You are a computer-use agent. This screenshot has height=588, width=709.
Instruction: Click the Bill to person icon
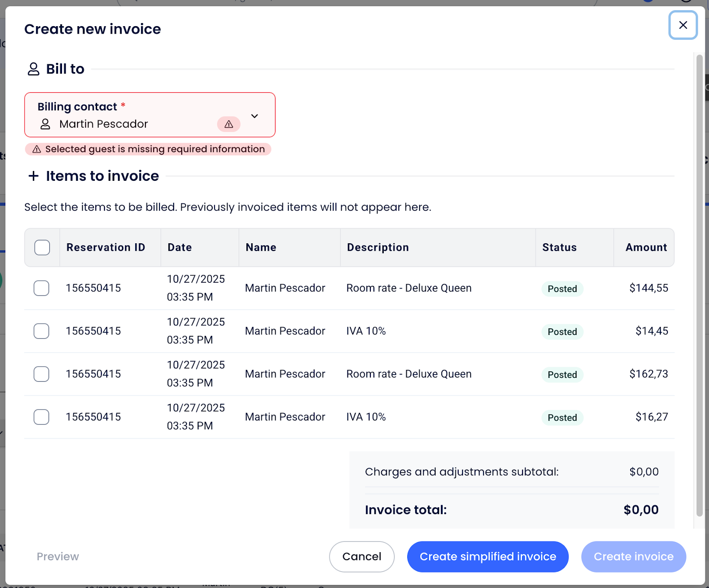34,69
